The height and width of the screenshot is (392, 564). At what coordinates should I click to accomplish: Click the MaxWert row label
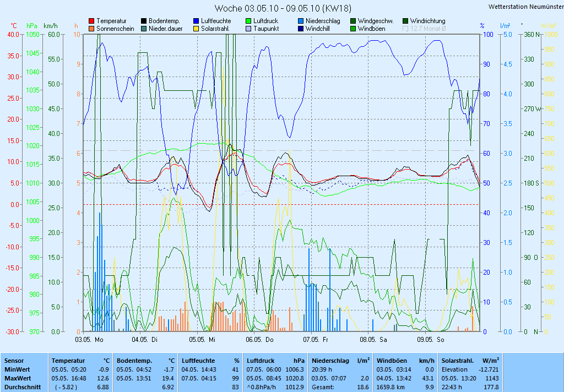18,378
